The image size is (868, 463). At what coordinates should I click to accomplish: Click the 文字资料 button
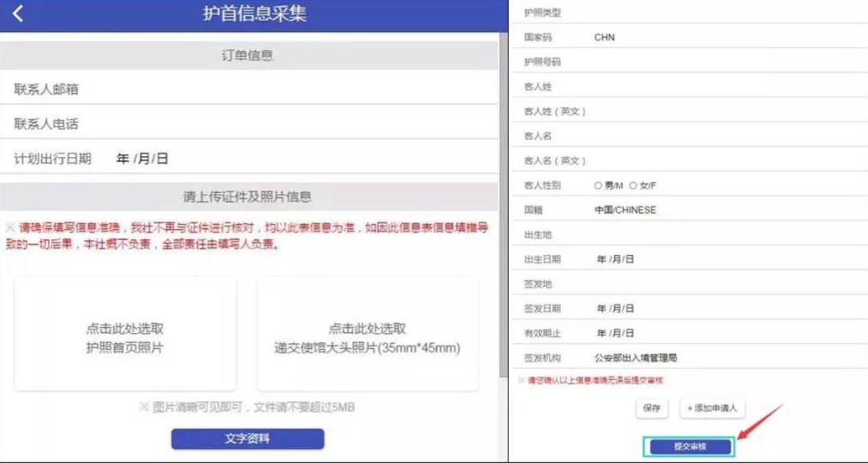point(247,439)
